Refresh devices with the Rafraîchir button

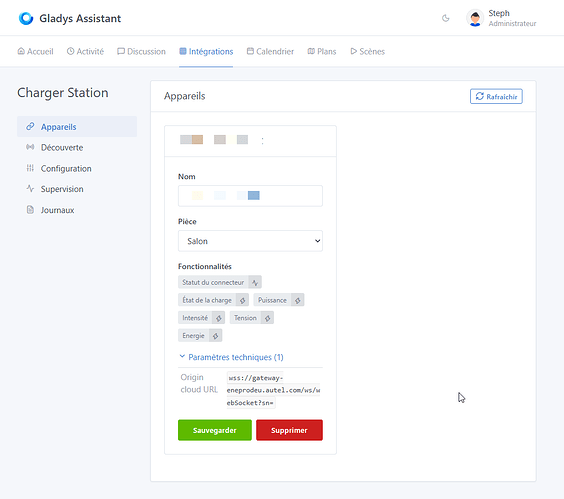(496, 96)
